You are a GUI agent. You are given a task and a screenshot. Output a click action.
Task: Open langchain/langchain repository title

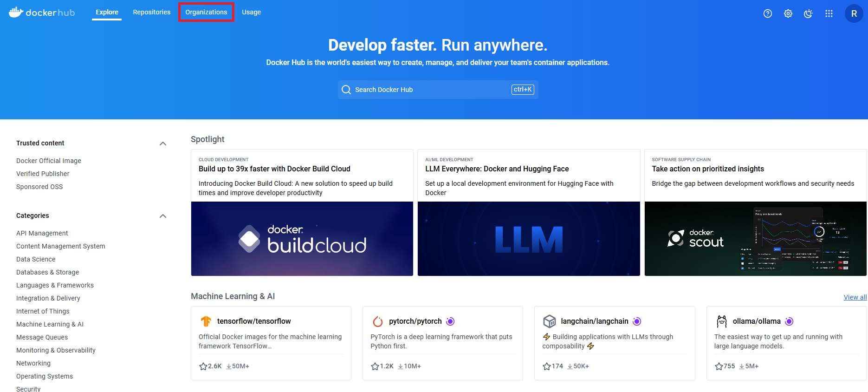595,321
